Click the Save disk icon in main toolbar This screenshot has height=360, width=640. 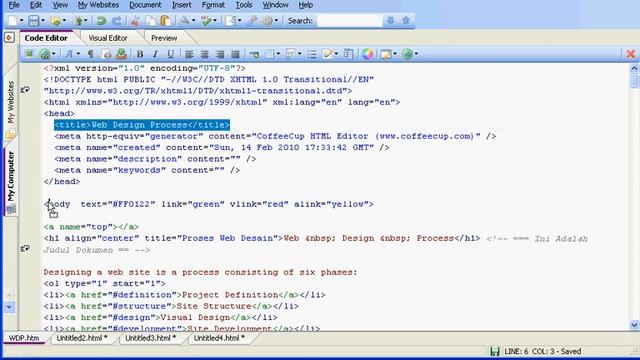click(x=33, y=20)
